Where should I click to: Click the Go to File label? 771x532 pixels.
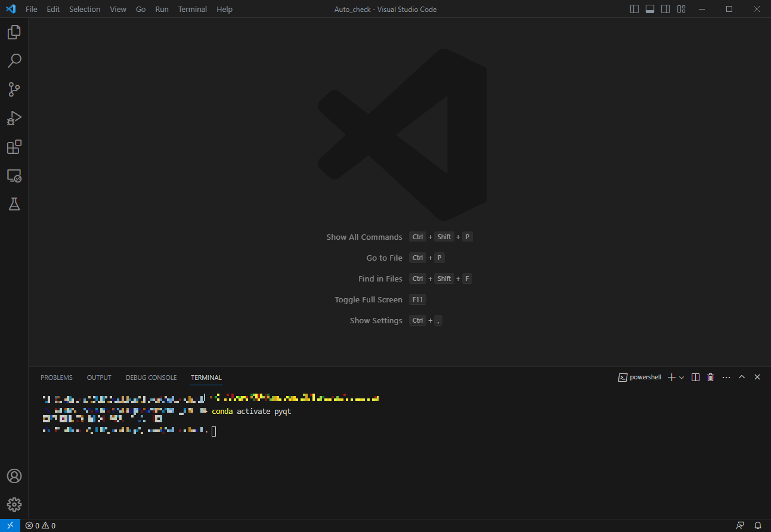[384, 258]
